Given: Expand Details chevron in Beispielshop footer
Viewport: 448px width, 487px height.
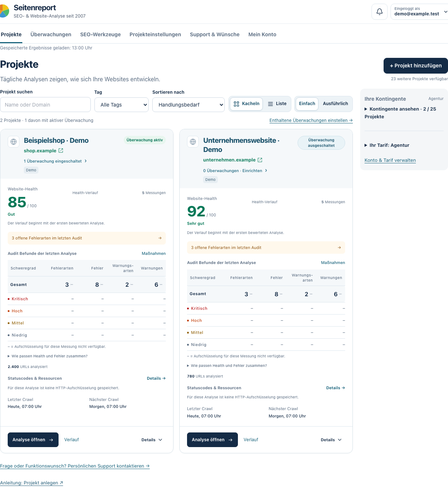Looking at the screenshot, I should [x=152, y=440].
